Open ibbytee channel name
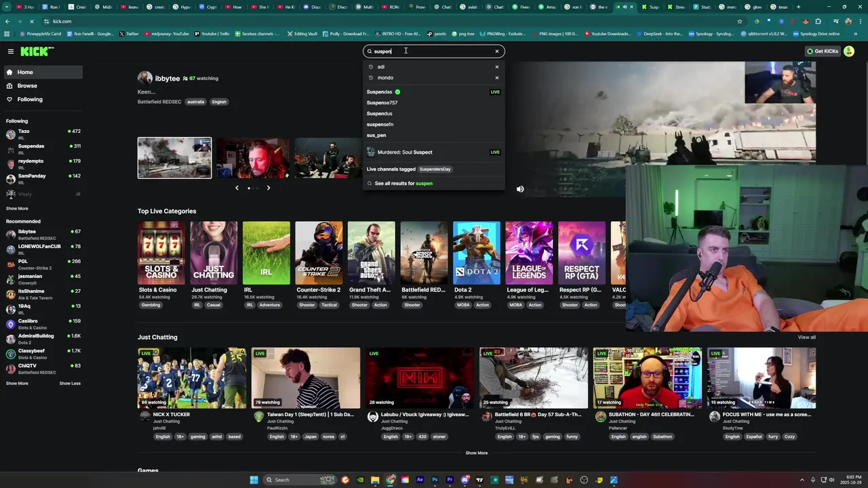This screenshot has width=868, height=488. coord(167,78)
